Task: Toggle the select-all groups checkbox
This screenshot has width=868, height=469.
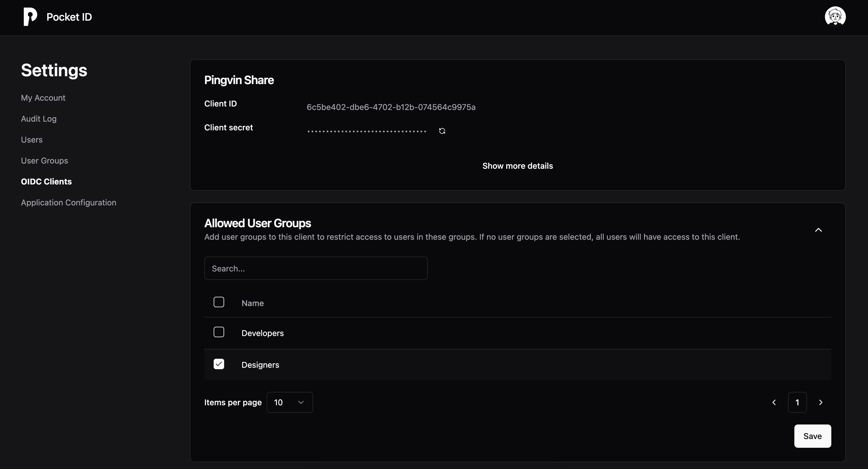Action: [x=219, y=302]
